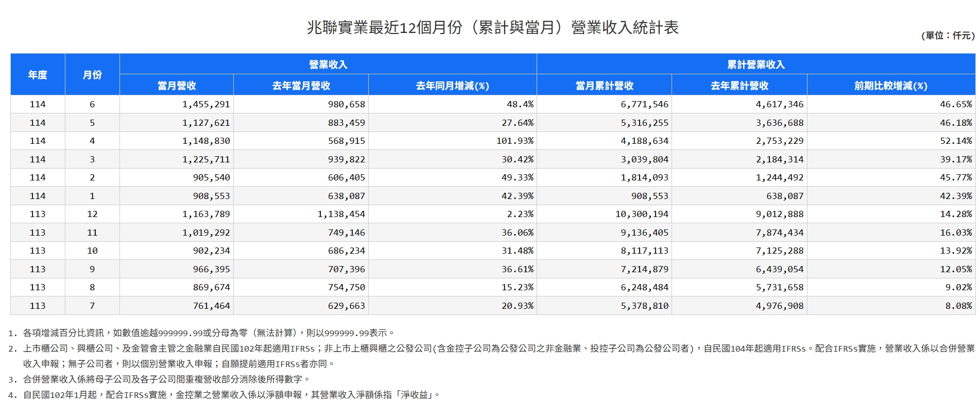Screen dimensions: 980x414
Task: Click the 當月累計營收 column header
Action: coord(605,86)
